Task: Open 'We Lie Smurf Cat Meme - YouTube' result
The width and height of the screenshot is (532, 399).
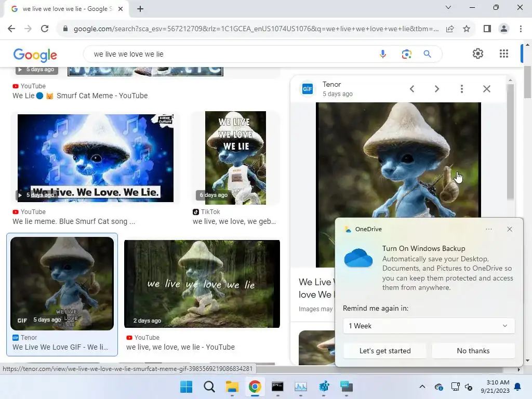Action: pos(80,96)
